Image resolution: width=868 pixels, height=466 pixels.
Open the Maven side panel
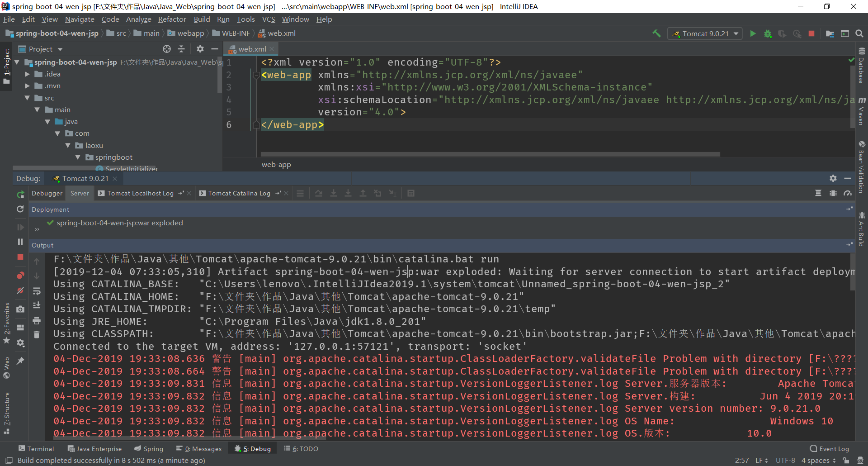tap(862, 112)
